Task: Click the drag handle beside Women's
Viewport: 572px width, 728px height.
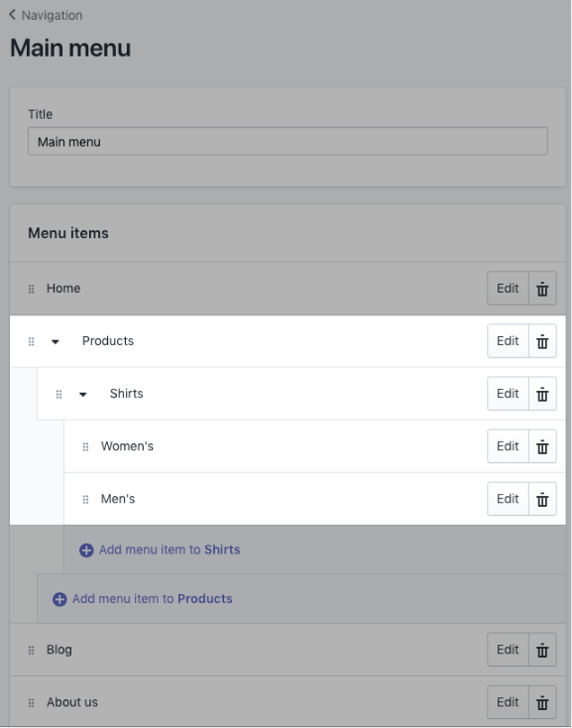Action: (85, 446)
